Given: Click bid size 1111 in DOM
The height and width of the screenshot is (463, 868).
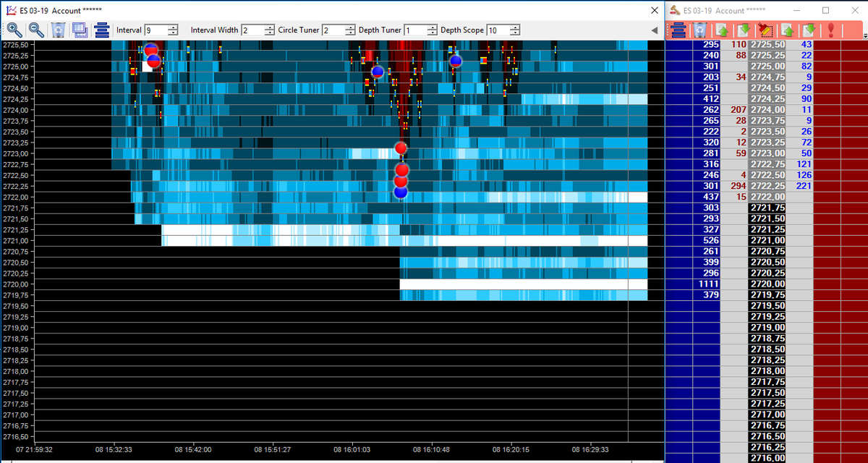Looking at the screenshot, I should (707, 284).
